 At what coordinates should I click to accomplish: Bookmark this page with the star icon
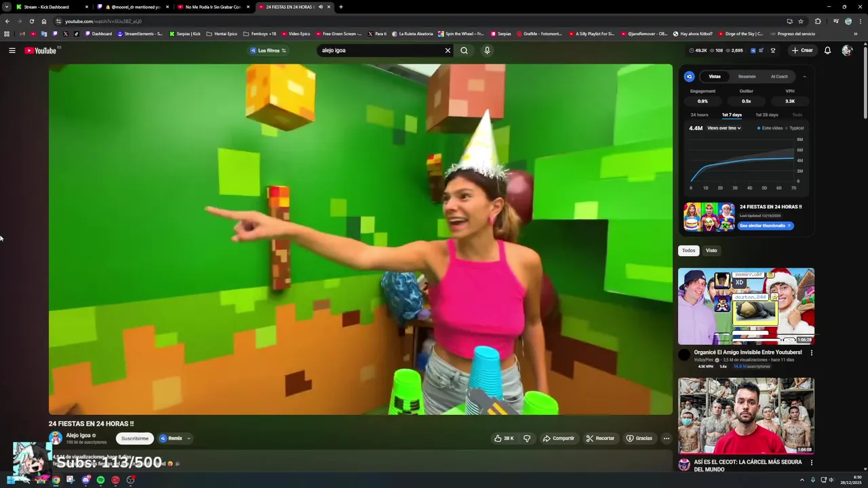(x=801, y=21)
